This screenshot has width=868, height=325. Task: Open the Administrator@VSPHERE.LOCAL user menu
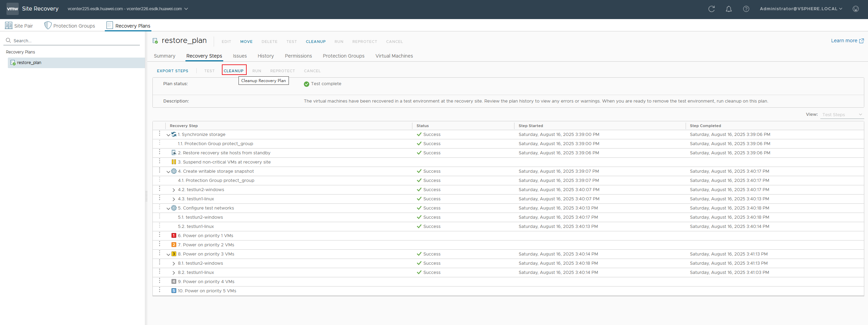pyautogui.click(x=801, y=9)
